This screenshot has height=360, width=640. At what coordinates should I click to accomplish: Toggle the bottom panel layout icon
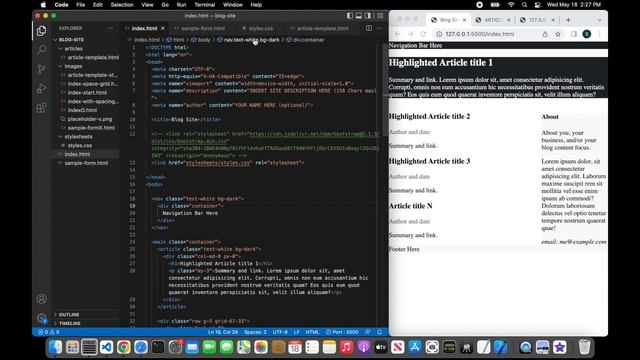click(359, 16)
